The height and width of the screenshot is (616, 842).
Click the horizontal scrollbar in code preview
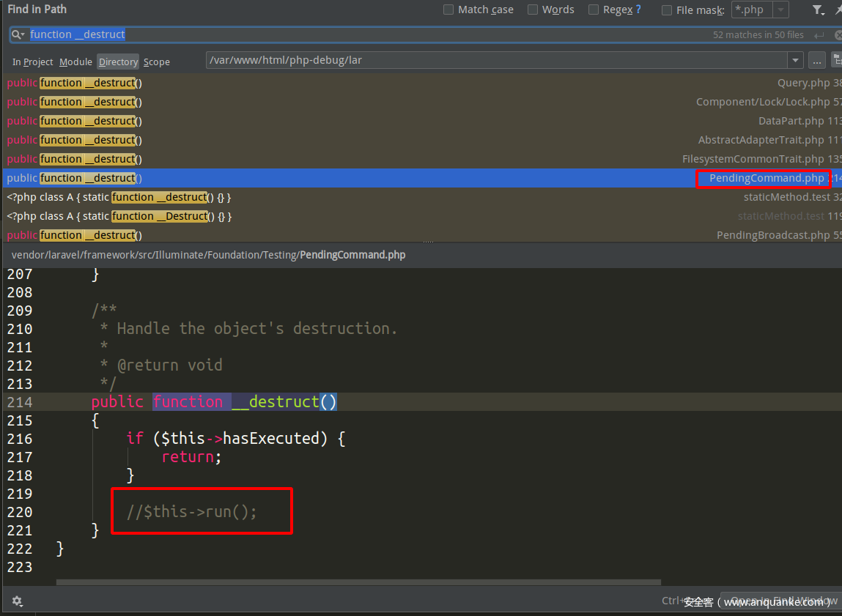pos(358,582)
